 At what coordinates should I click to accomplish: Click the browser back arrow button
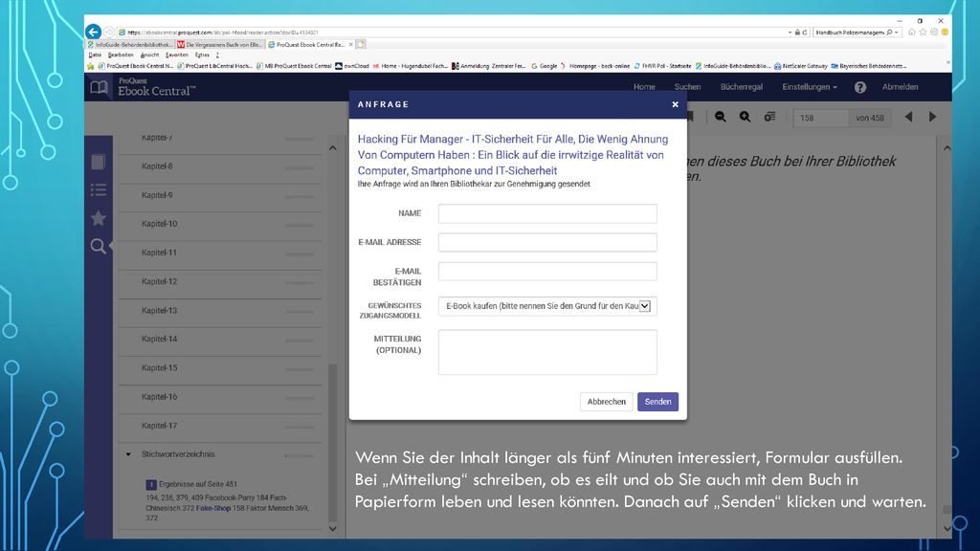[x=93, y=32]
